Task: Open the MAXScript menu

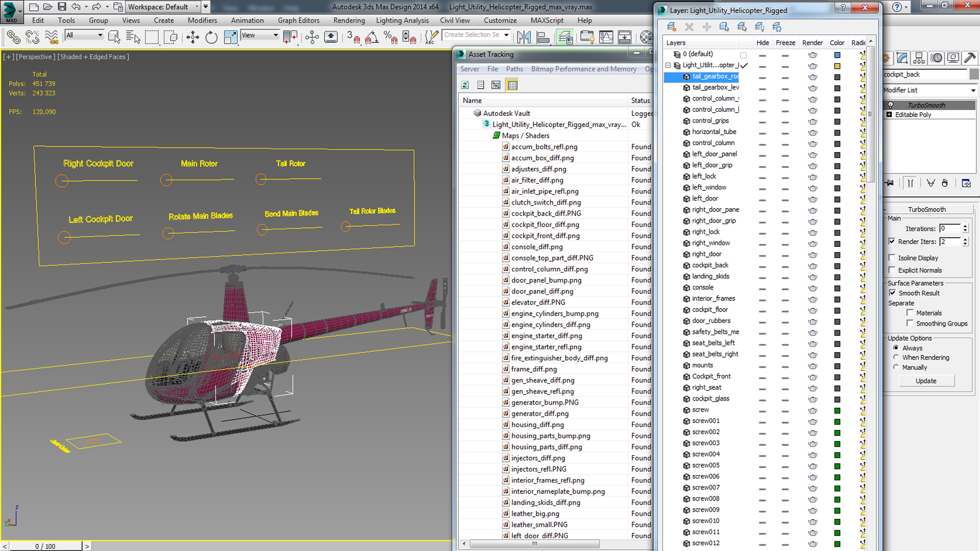Action: (x=547, y=20)
